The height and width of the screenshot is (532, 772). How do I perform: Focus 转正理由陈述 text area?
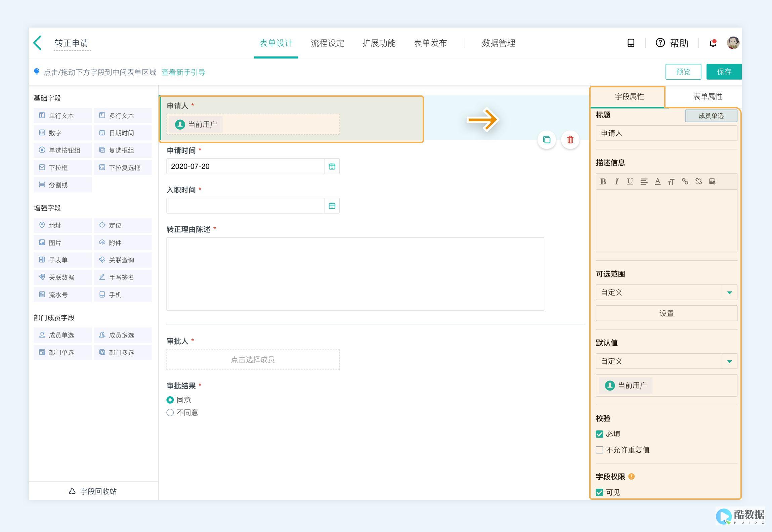(355, 274)
